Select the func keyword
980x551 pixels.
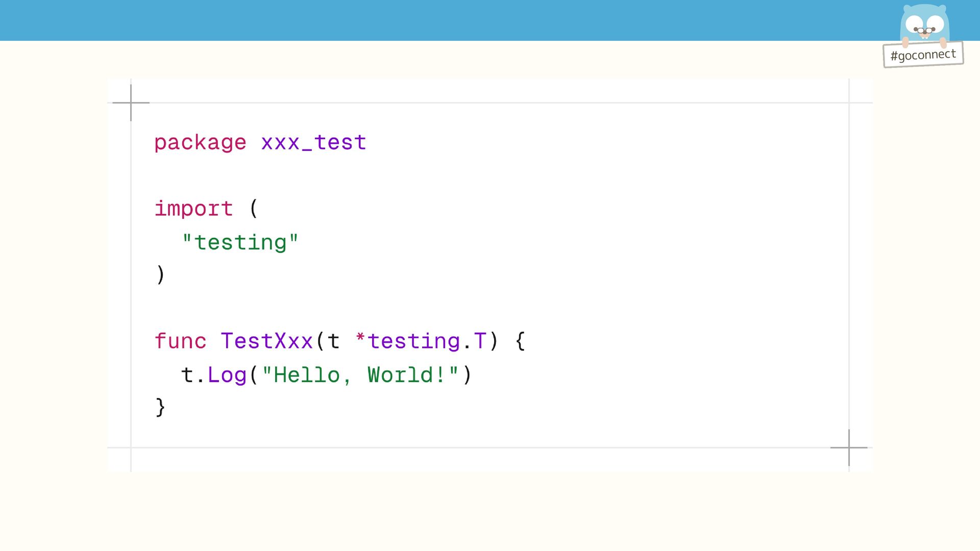coord(181,341)
